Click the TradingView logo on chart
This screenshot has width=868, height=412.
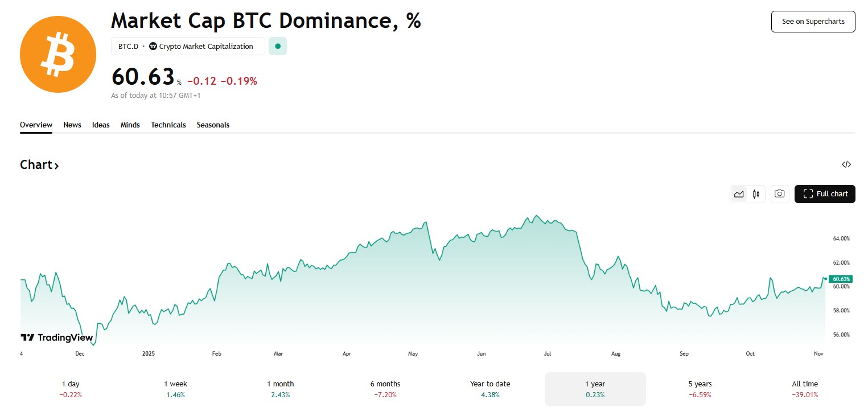56,337
